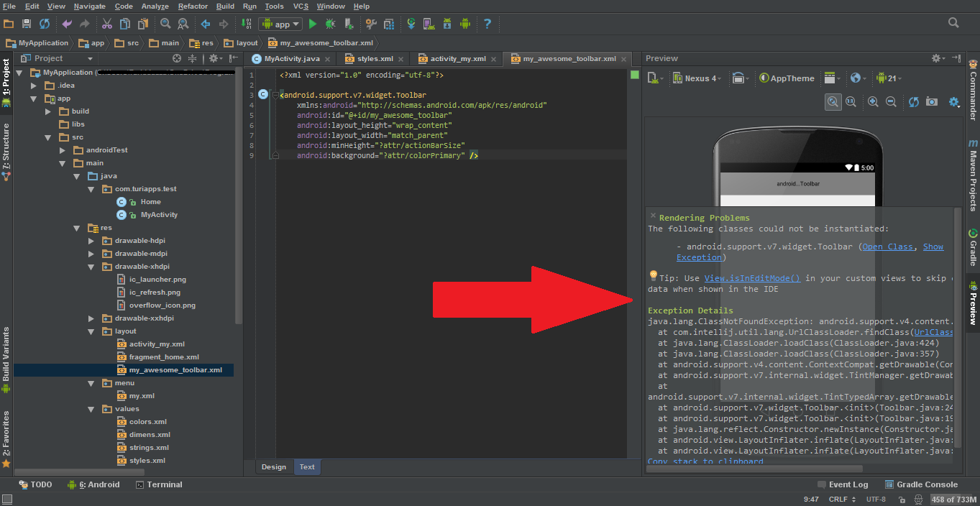Zoom out of the Preview
980x506 pixels.
coord(891,102)
